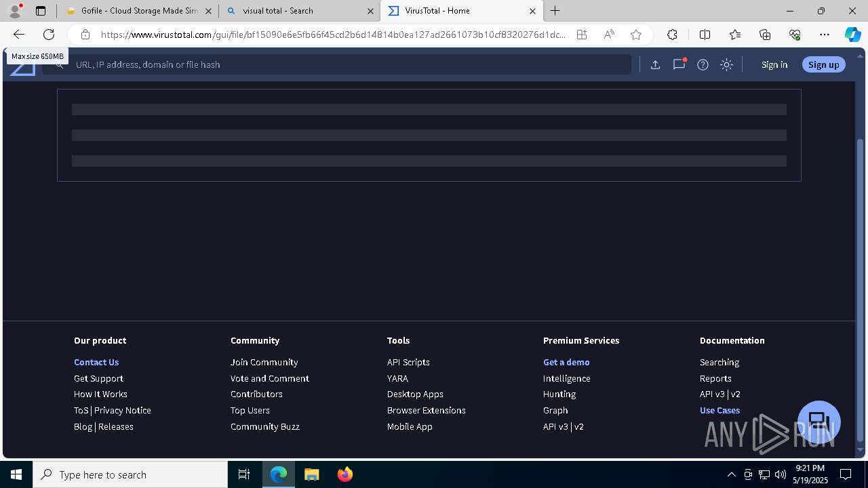Open the Desktop Apps link

(x=415, y=394)
